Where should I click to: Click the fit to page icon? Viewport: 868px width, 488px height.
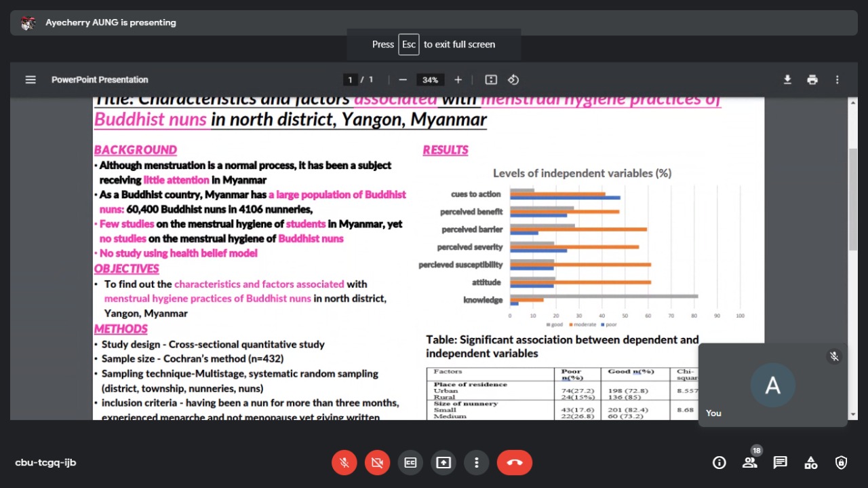(491, 79)
